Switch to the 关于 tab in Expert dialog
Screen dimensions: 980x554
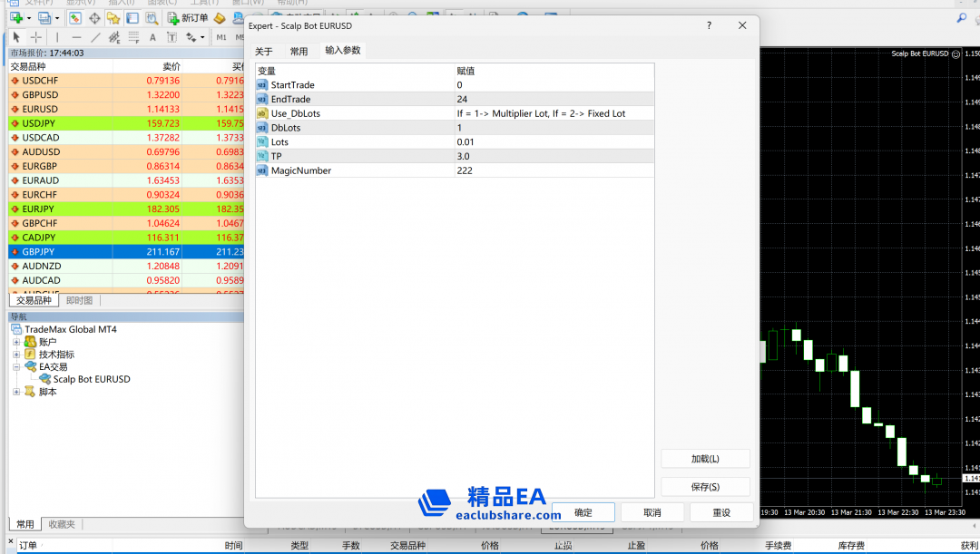(263, 52)
